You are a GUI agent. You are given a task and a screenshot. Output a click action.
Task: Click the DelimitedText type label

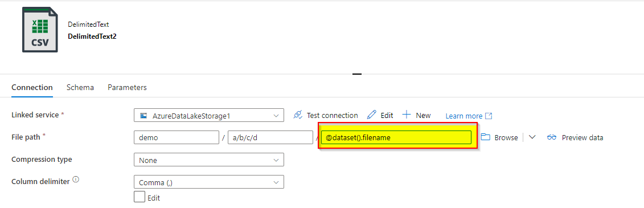88,25
